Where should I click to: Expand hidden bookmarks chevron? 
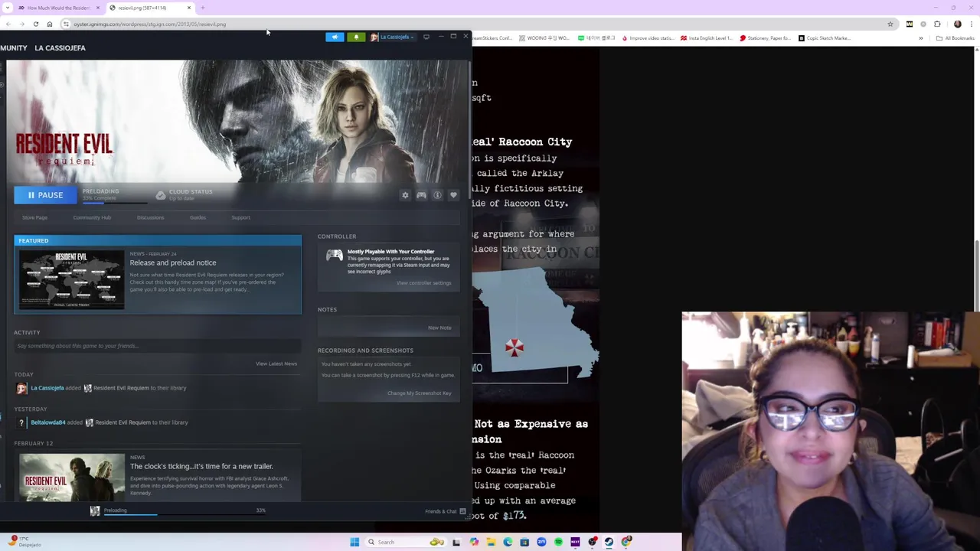pos(921,38)
